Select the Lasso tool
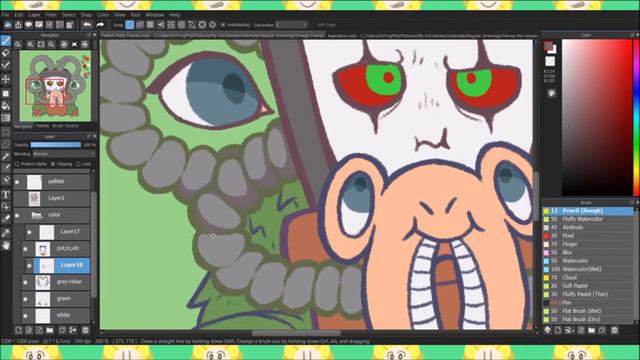 pos(6,144)
